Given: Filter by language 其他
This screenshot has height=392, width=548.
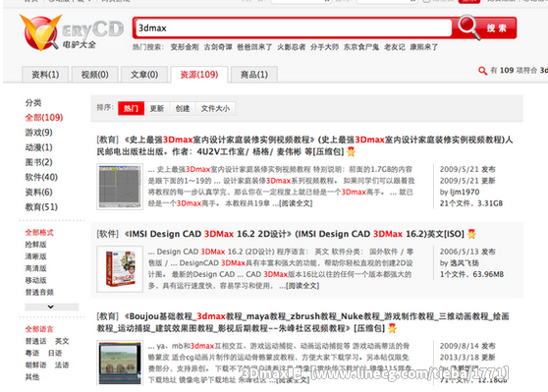Looking at the screenshot, I should (x=32, y=377).
